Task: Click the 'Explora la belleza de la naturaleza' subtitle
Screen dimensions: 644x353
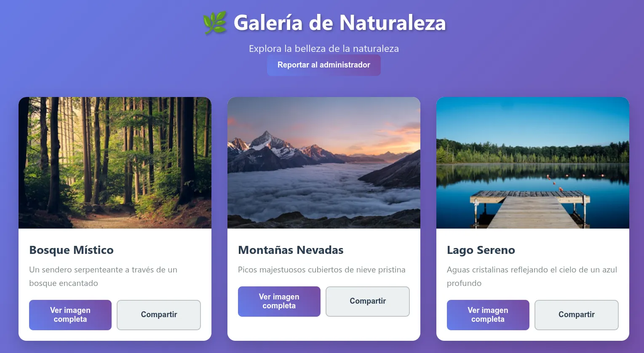Action: pos(324,49)
